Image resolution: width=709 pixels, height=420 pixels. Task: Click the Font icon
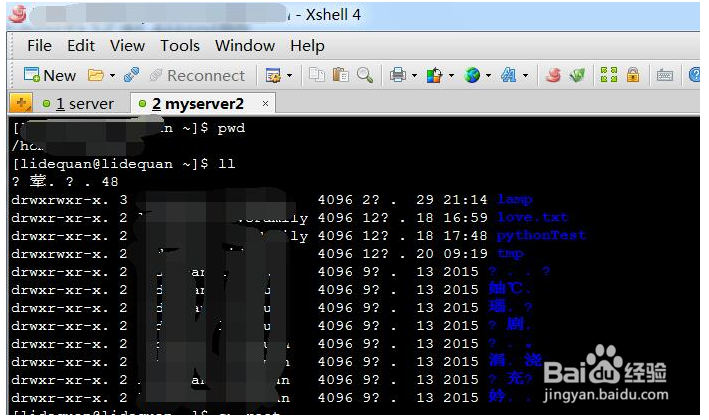(509, 75)
